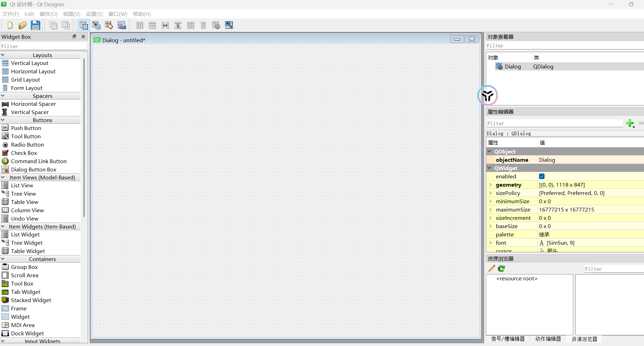Switch to Edit Signals/Slots mode icon

tap(96, 25)
